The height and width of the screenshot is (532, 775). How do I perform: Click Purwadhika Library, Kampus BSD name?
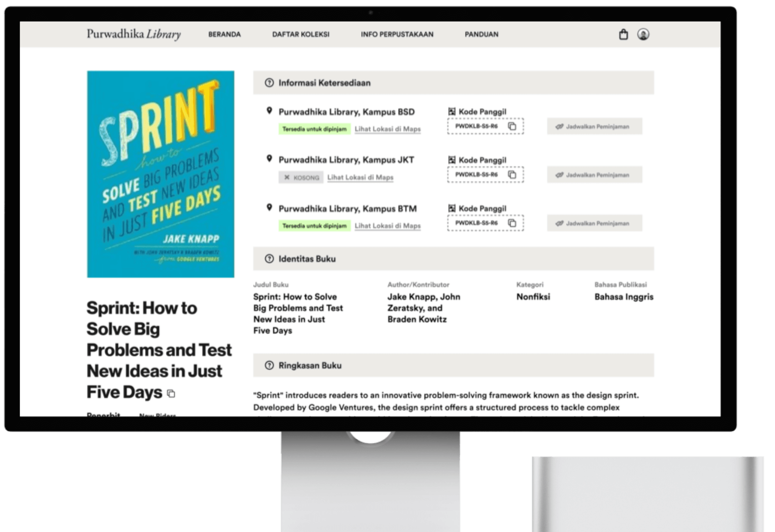[x=347, y=112]
